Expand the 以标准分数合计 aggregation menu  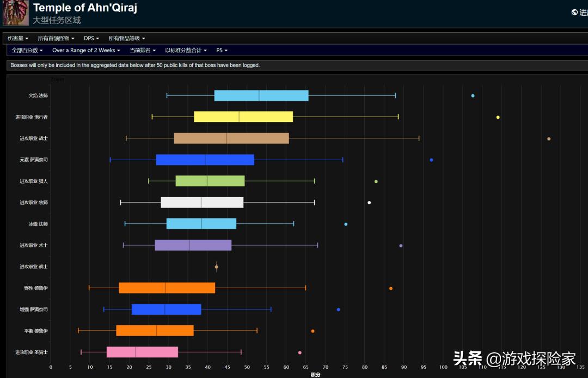pos(186,50)
